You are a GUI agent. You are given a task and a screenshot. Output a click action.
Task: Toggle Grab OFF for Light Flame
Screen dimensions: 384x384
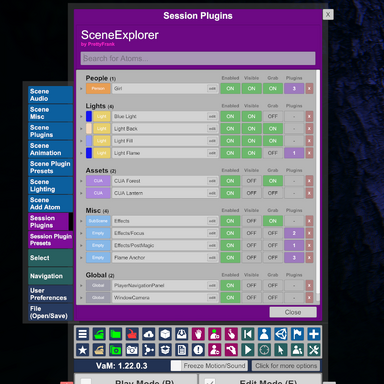click(x=273, y=153)
